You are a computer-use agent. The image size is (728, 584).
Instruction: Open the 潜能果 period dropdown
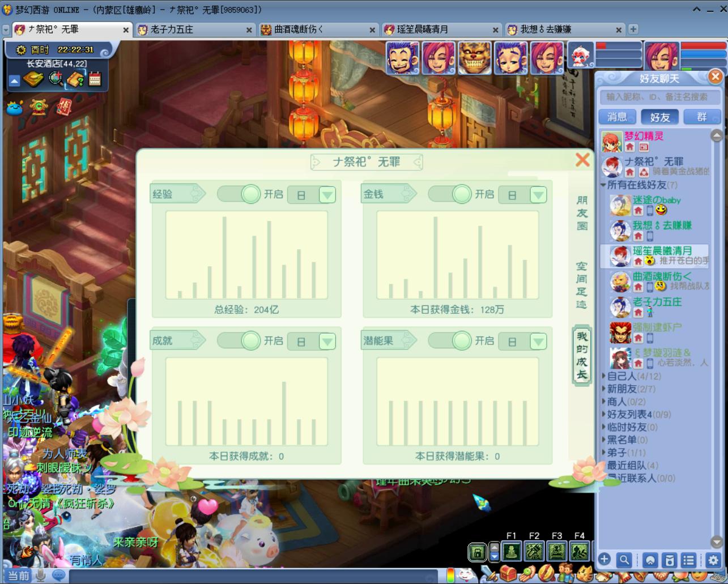pos(538,342)
